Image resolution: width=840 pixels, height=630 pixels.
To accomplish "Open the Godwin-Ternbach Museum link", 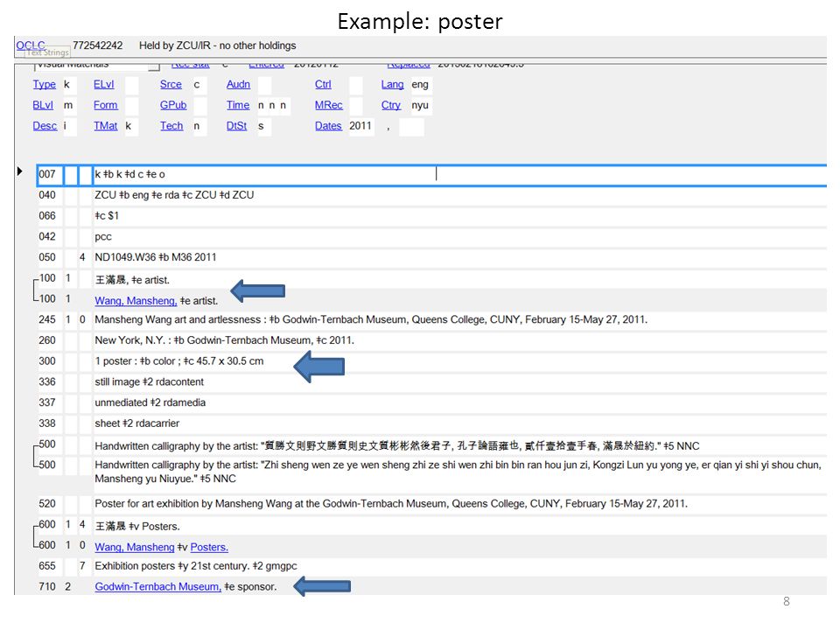I will pyautogui.click(x=158, y=586).
